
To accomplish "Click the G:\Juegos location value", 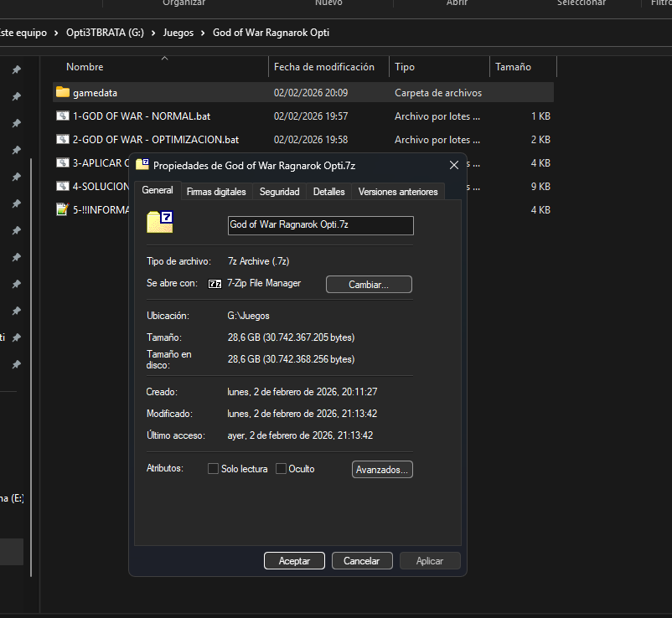I will pyautogui.click(x=248, y=316).
